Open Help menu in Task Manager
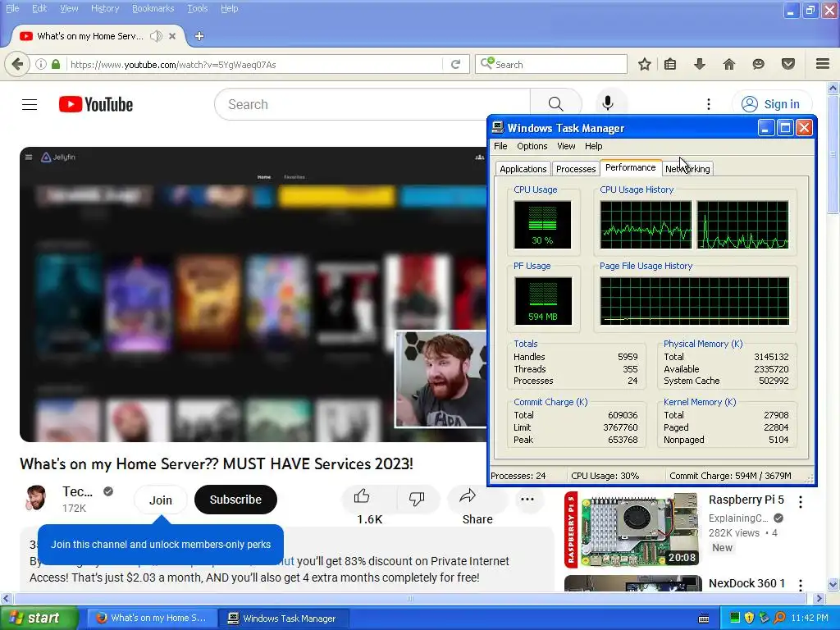 click(593, 146)
